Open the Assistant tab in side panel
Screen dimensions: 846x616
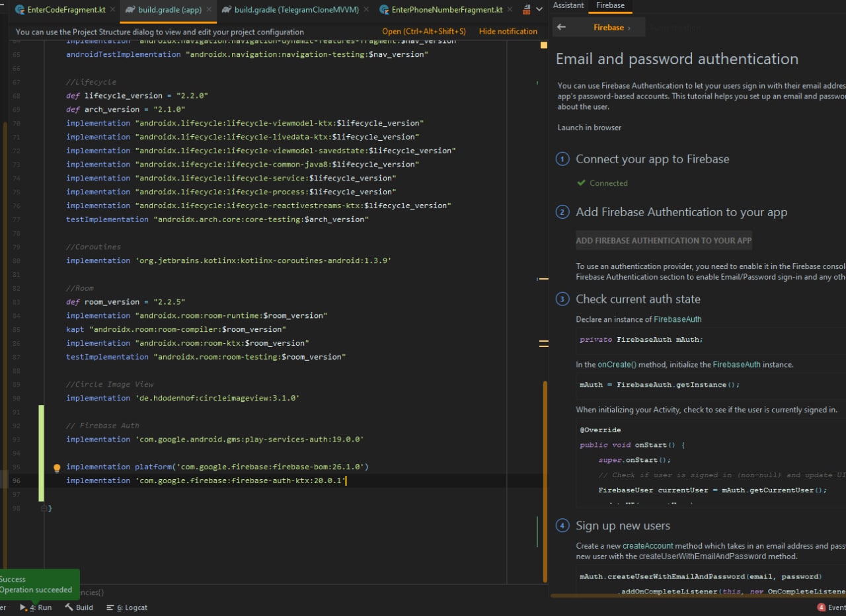click(568, 5)
